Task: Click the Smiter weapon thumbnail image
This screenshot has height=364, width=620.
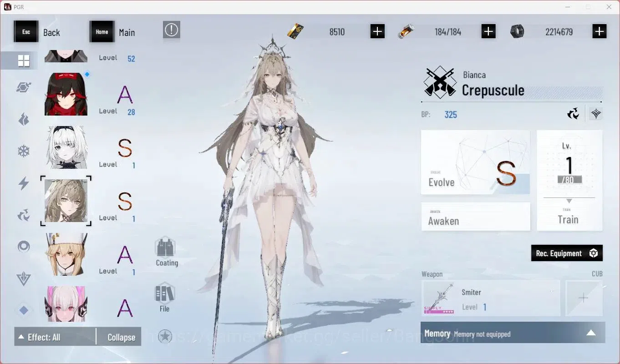Action: pos(439,298)
